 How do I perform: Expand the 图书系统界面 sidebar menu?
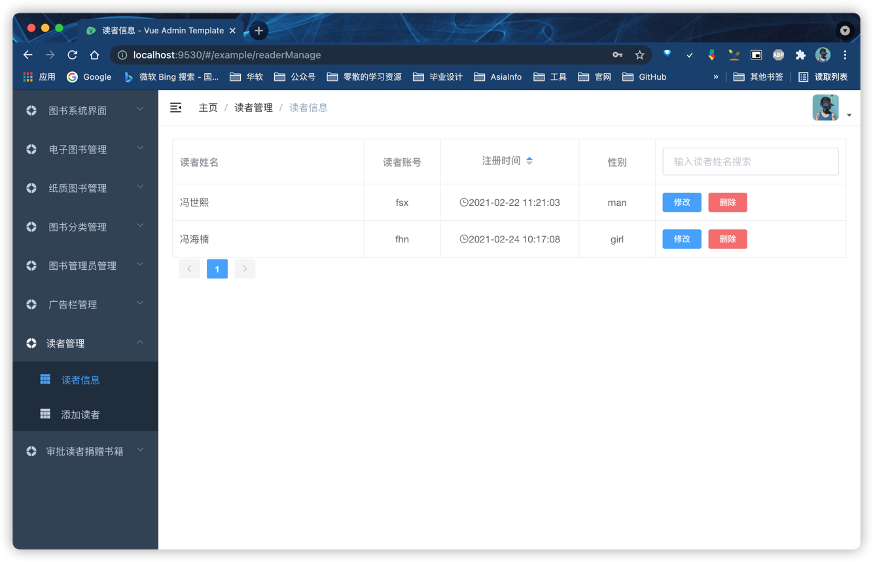[x=85, y=110]
